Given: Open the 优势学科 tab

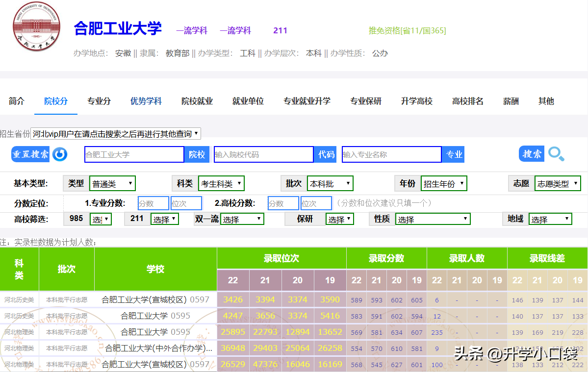Looking at the screenshot, I should pyautogui.click(x=146, y=101).
